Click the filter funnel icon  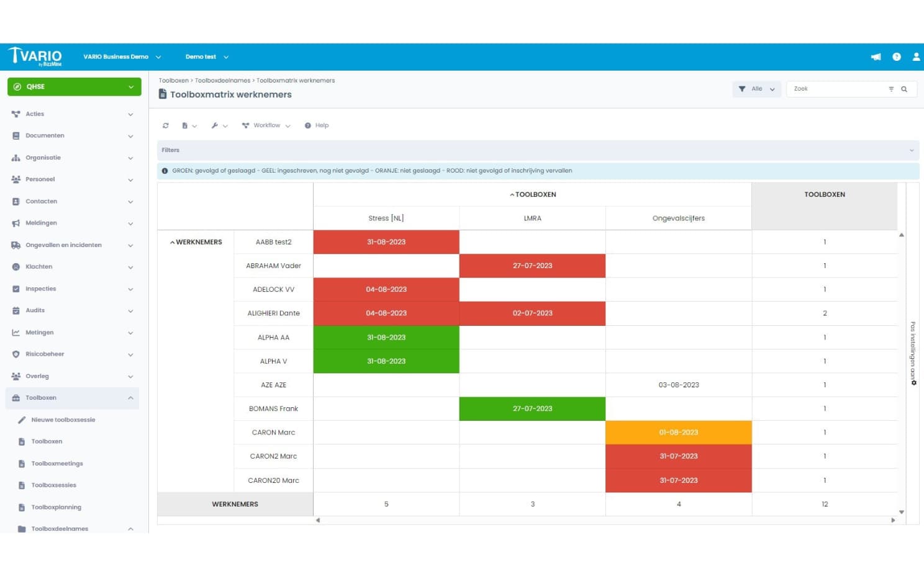[742, 89]
